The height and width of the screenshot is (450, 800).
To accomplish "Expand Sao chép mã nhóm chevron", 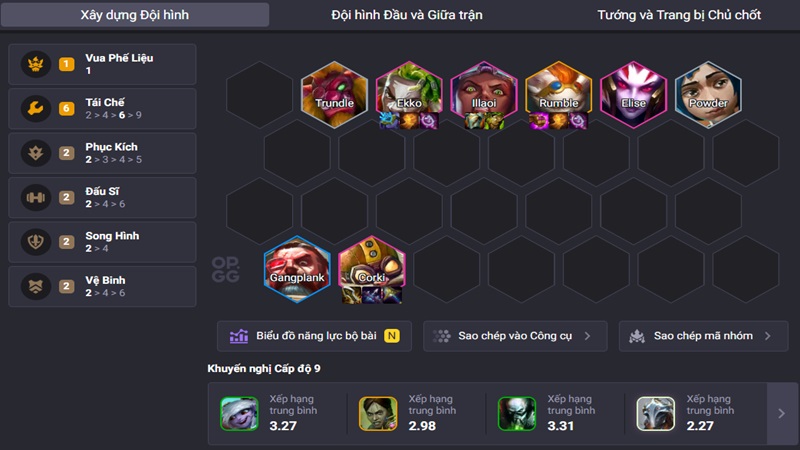I will coord(768,336).
